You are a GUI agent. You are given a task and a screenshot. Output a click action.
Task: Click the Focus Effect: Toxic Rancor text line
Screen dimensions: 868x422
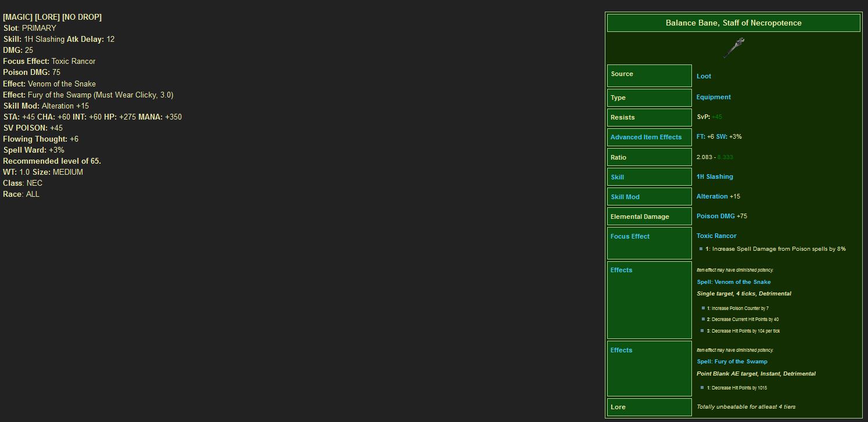49,61
